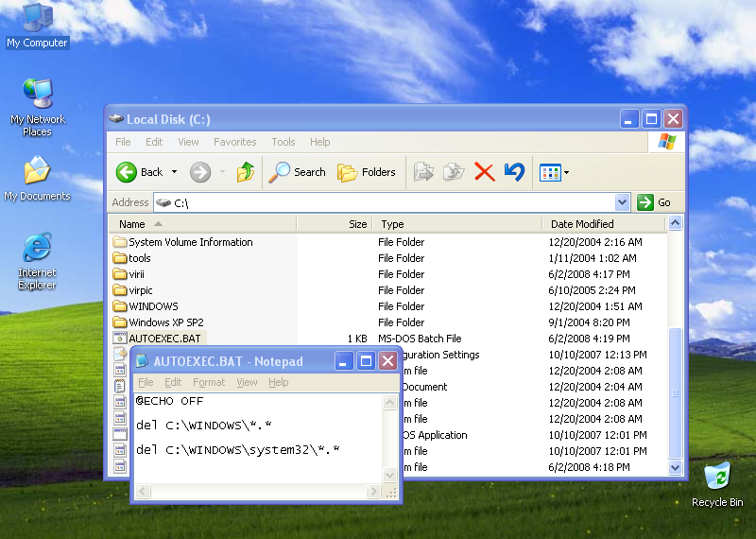Click the blue Undo toolbar icon
Viewport: 756px width, 539px height.
coord(514,172)
